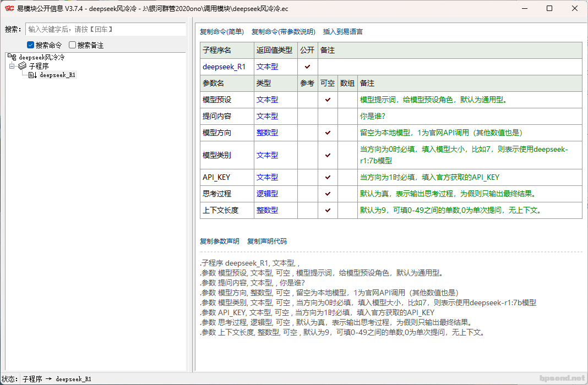The height and width of the screenshot is (385, 588).
Task: Click the 公开 checkmark for deepseek_R1
Action: click(308, 67)
